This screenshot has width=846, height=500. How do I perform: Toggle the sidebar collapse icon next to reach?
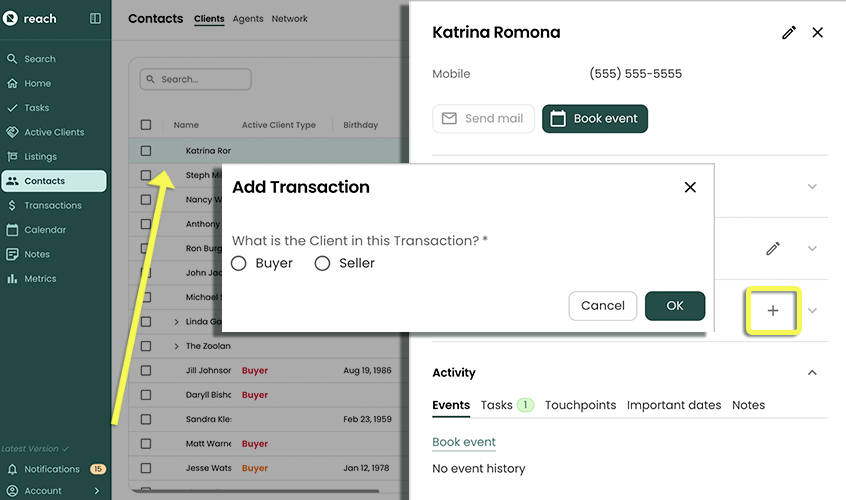point(95,18)
